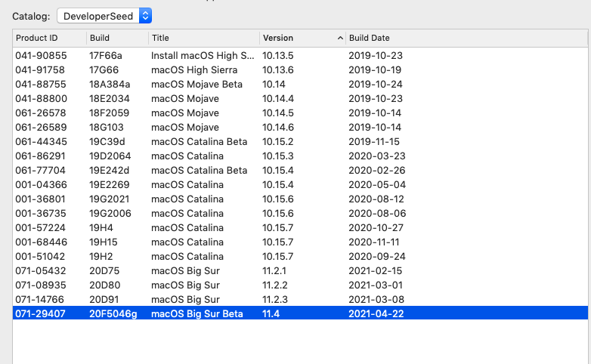Select Install macOS High S... title
Viewport: 591px width, 364px height.
click(203, 56)
